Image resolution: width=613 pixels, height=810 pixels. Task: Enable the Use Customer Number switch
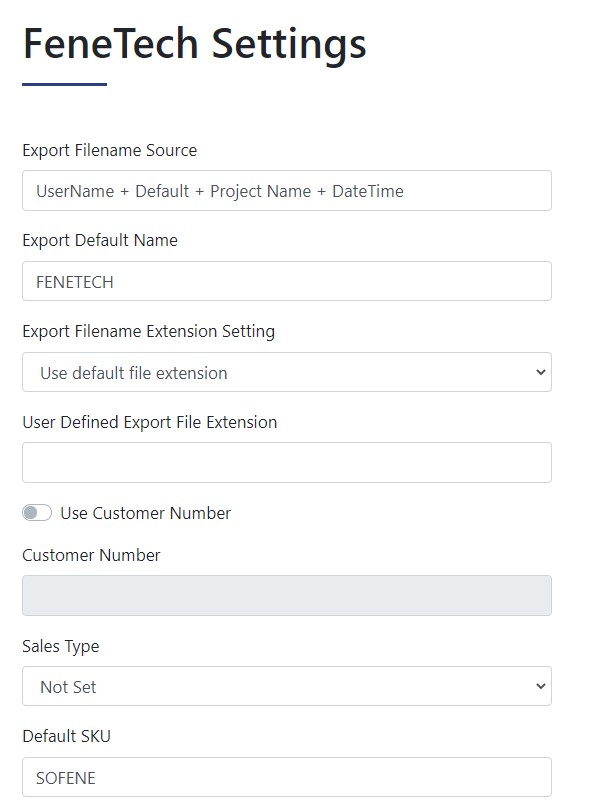pos(37,513)
